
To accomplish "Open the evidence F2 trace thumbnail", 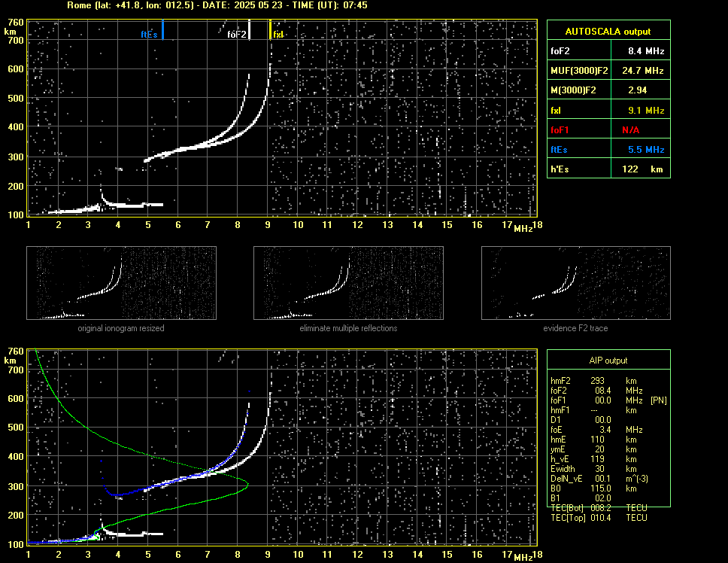I will [576, 283].
